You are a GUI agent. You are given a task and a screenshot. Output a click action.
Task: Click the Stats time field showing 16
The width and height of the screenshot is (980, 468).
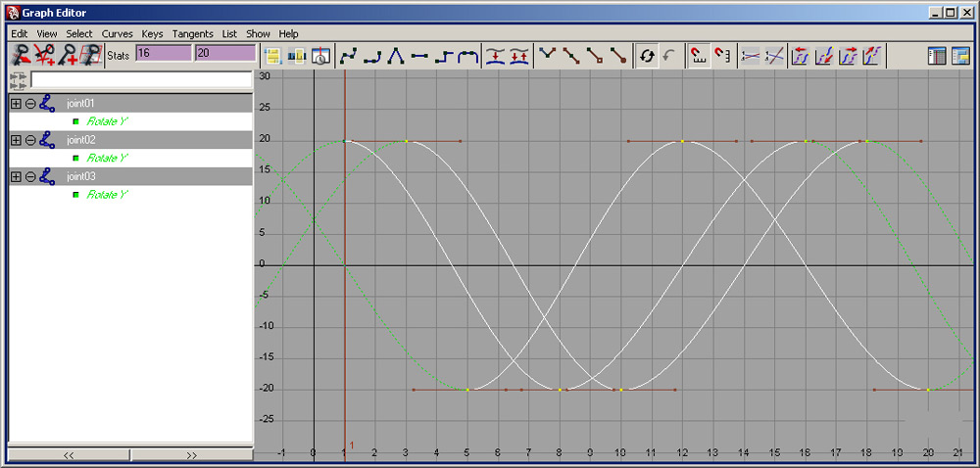[x=163, y=54]
